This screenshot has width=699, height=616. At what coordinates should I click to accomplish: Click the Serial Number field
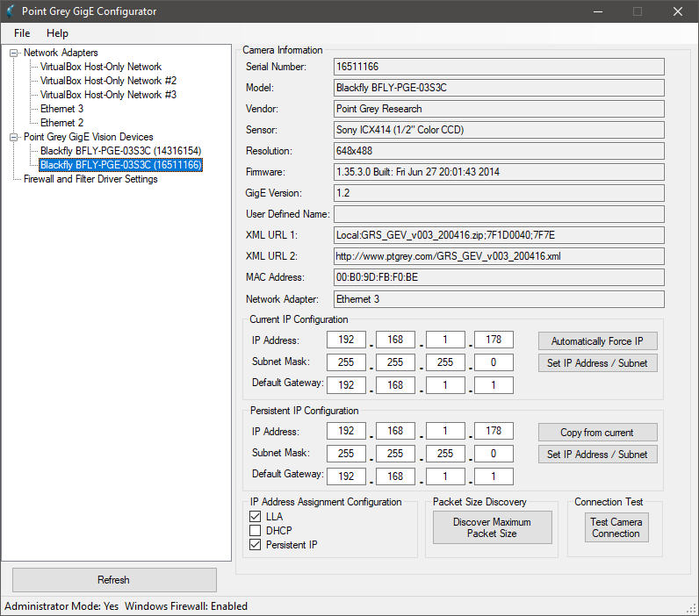499,67
